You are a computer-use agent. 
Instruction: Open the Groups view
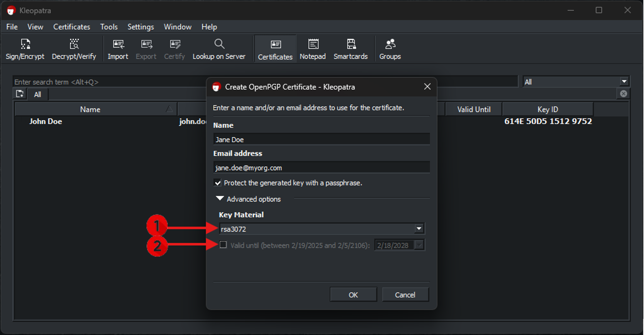pyautogui.click(x=390, y=49)
